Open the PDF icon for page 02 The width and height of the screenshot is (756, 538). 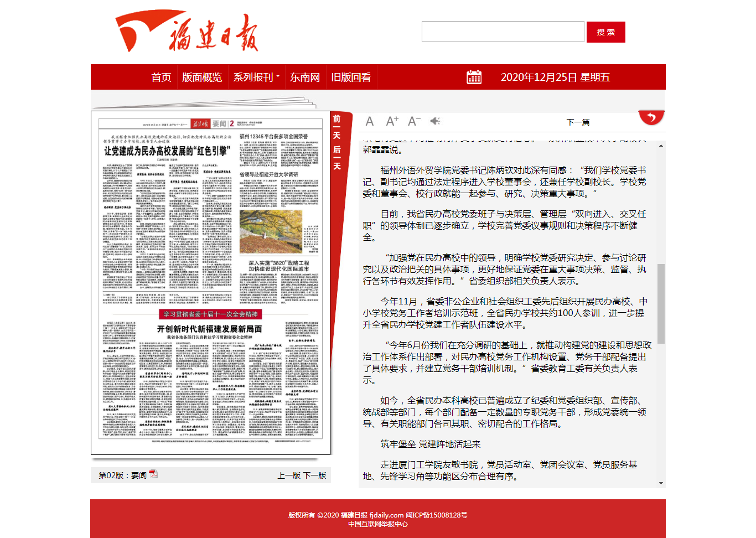(153, 474)
